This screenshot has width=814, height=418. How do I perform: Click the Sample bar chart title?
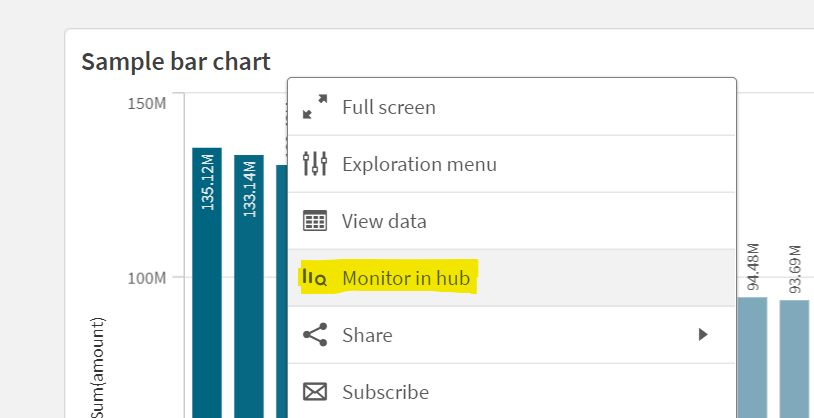[176, 61]
